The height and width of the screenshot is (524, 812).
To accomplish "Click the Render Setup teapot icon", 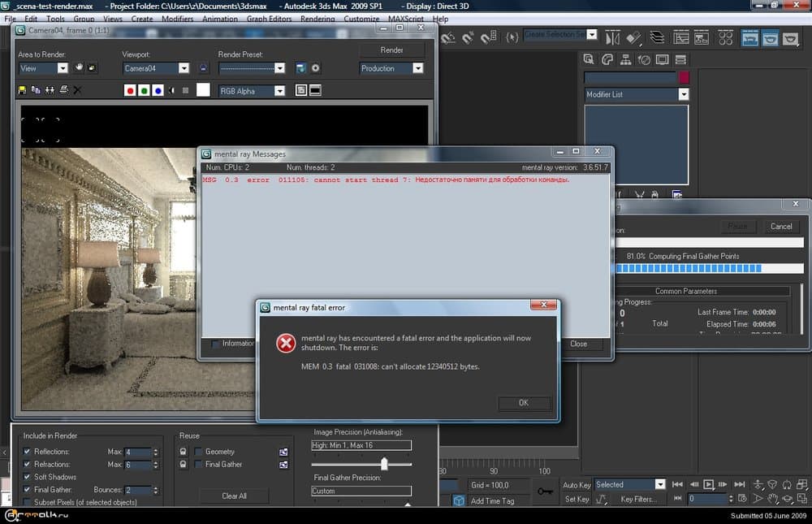I will [x=749, y=37].
